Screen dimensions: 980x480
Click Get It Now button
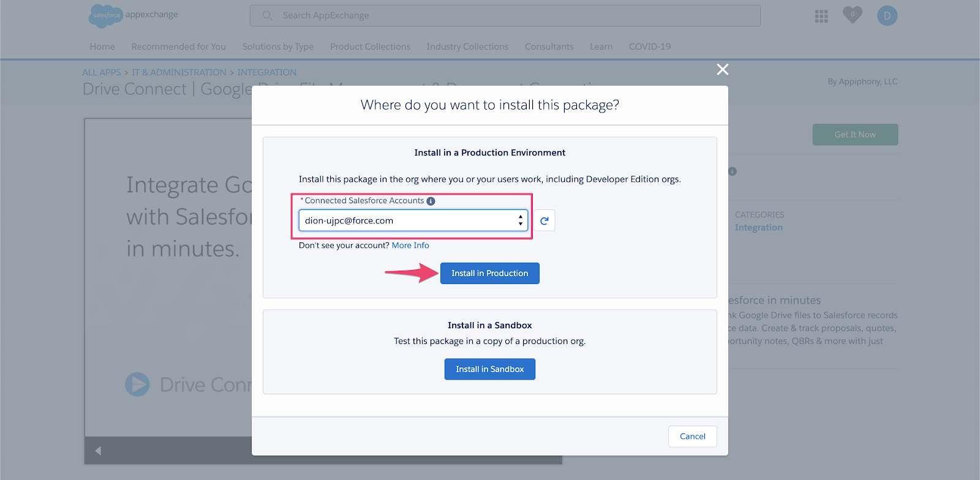855,135
